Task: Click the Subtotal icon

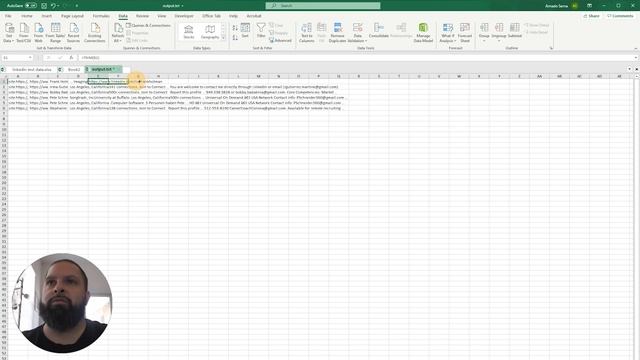Action: coord(515,28)
